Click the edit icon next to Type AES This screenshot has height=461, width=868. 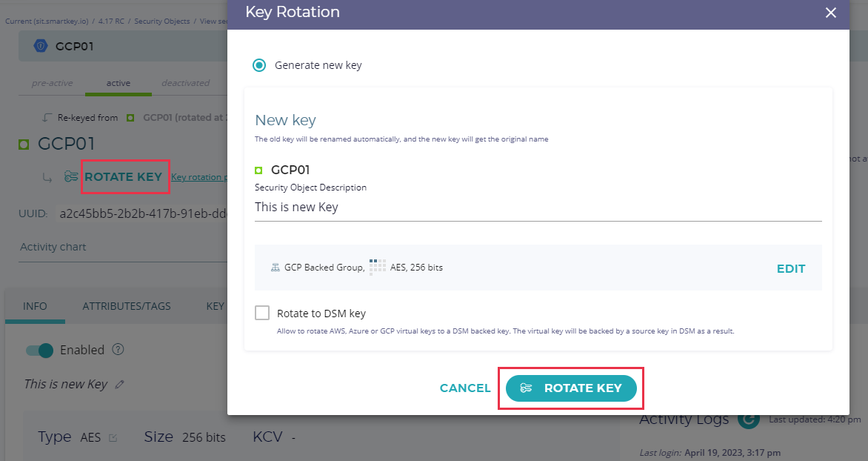(x=113, y=438)
